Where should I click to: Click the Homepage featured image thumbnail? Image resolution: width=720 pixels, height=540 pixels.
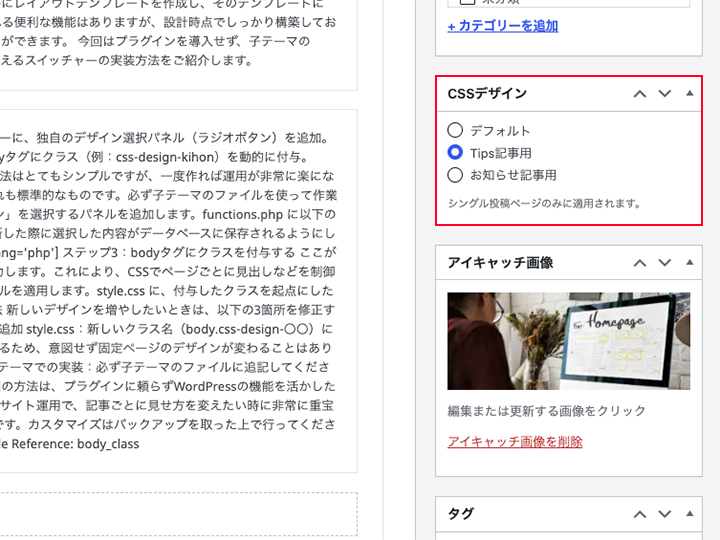[x=568, y=341]
